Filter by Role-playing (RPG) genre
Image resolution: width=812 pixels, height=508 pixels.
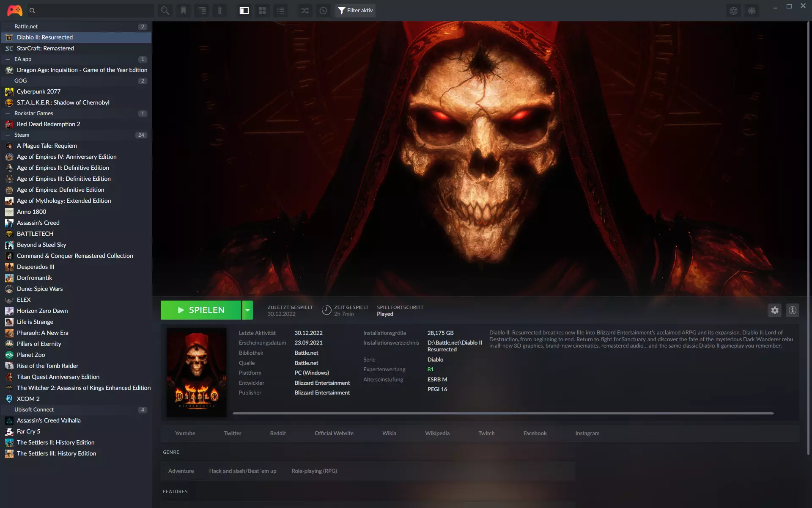(x=314, y=471)
